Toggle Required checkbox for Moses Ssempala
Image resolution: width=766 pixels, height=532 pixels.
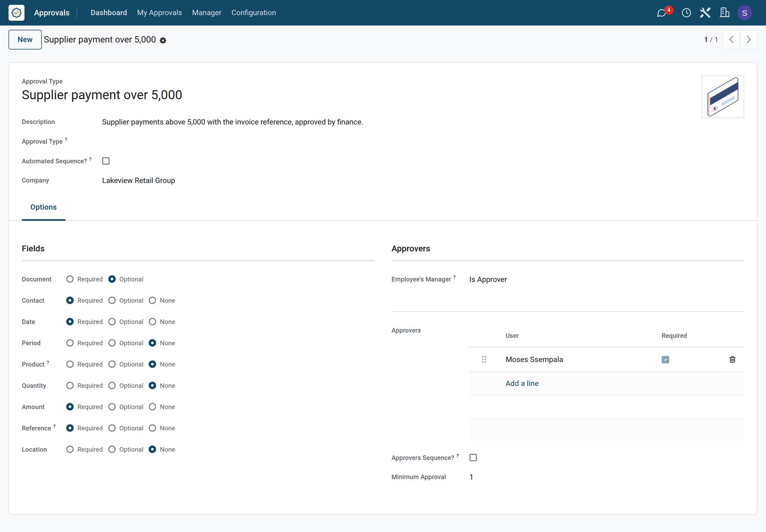665,360
